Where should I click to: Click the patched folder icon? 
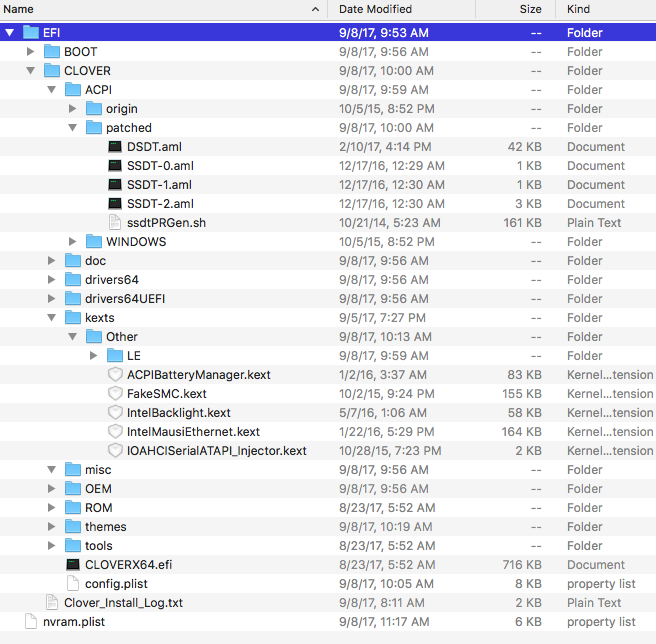pos(93,127)
